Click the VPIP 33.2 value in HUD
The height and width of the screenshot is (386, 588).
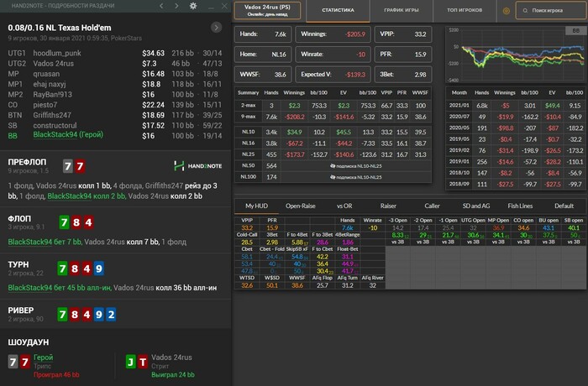(x=247, y=228)
